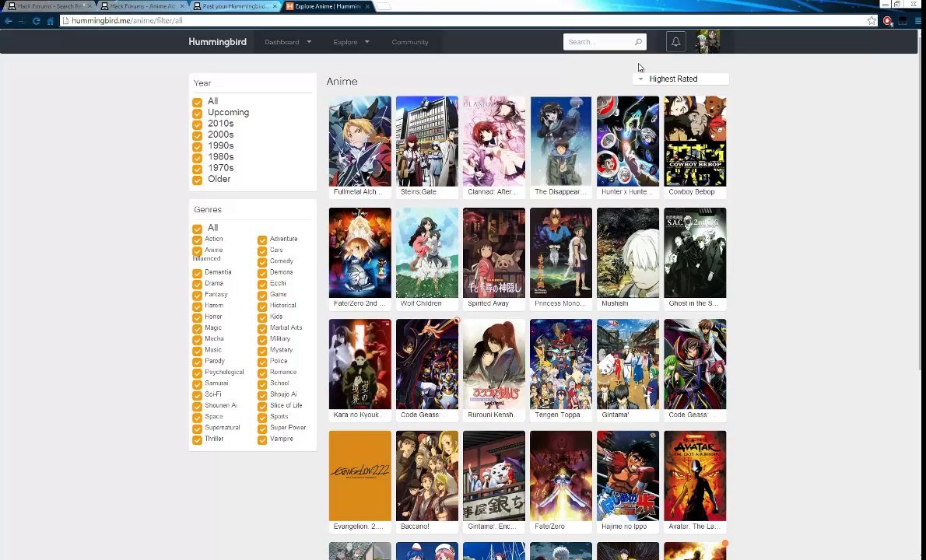The image size is (926, 560).
Task: Open the Tengen Toppa poster
Action: pos(561,364)
